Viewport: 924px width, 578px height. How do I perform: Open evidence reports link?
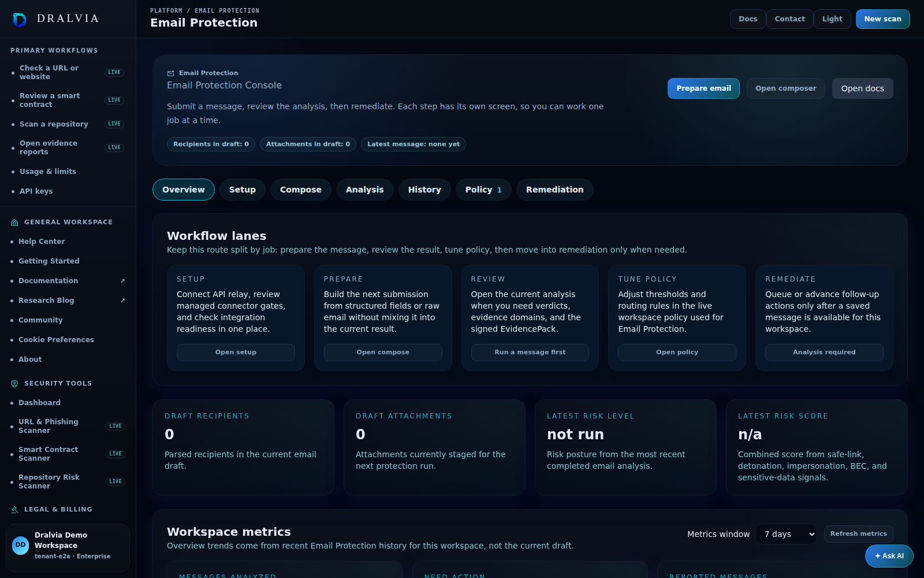(68, 147)
